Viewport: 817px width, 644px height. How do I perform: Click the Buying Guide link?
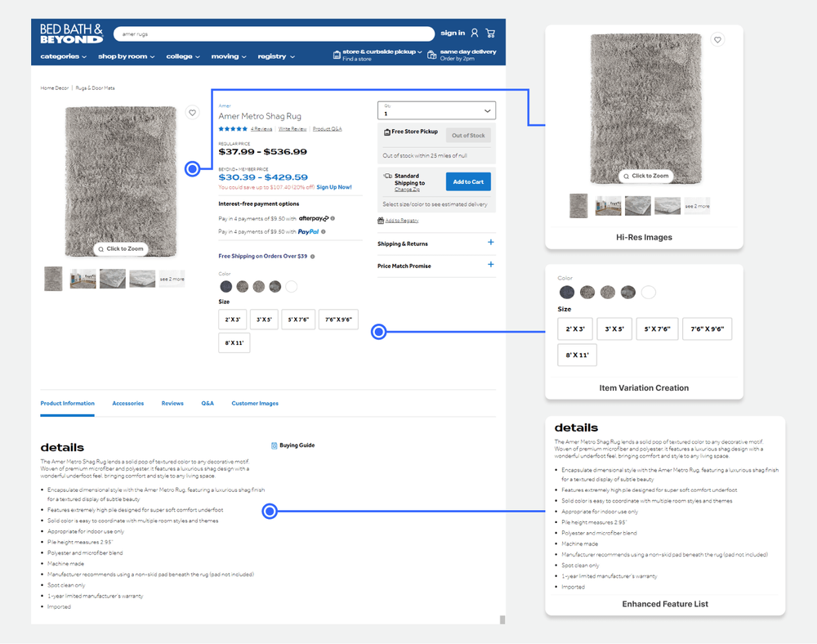coord(297,445)
